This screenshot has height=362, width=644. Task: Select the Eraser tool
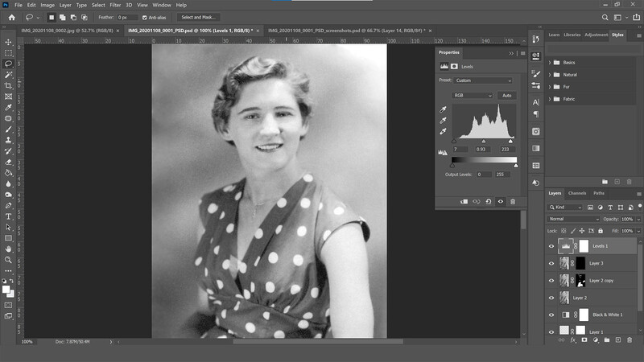pos(8,162)
